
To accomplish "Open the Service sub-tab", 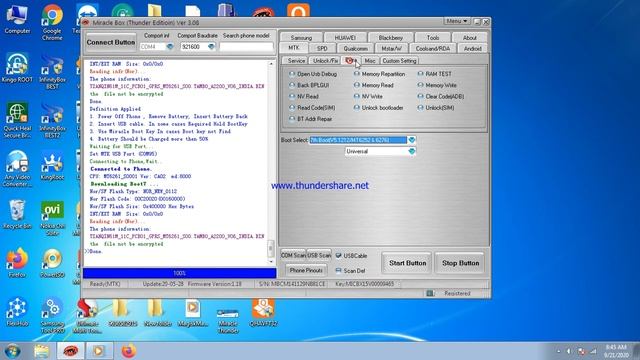I will [x=296, y=60].
